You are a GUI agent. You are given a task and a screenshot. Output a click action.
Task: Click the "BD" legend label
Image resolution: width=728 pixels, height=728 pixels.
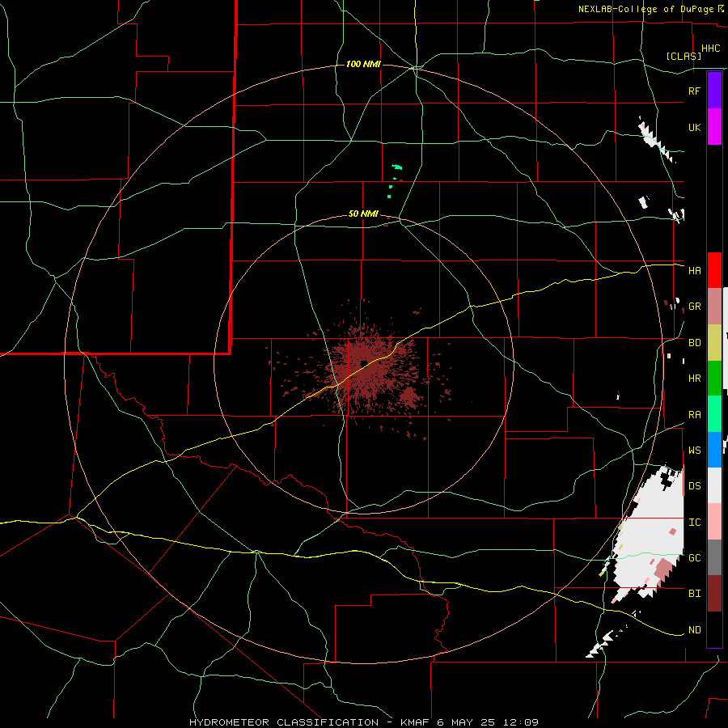[x=694, y=343]
